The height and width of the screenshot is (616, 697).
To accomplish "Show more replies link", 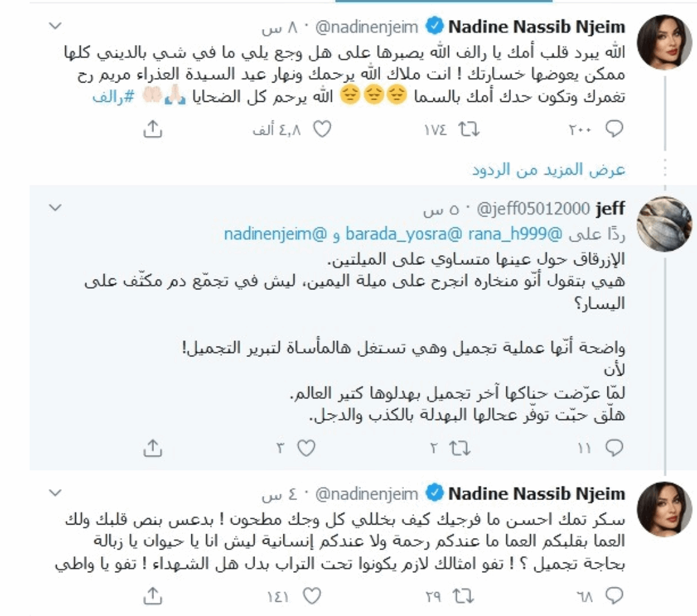I will [x=549, y=169].
